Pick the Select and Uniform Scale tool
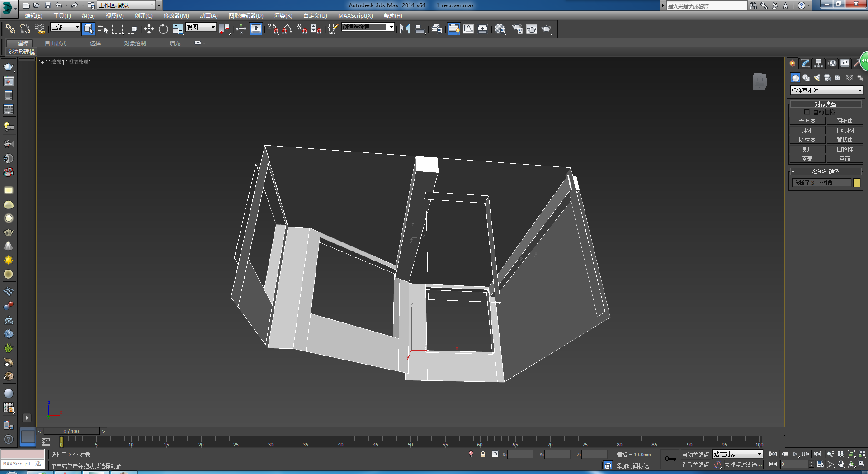This screenshot has height=474, width=868. point(178,29)
